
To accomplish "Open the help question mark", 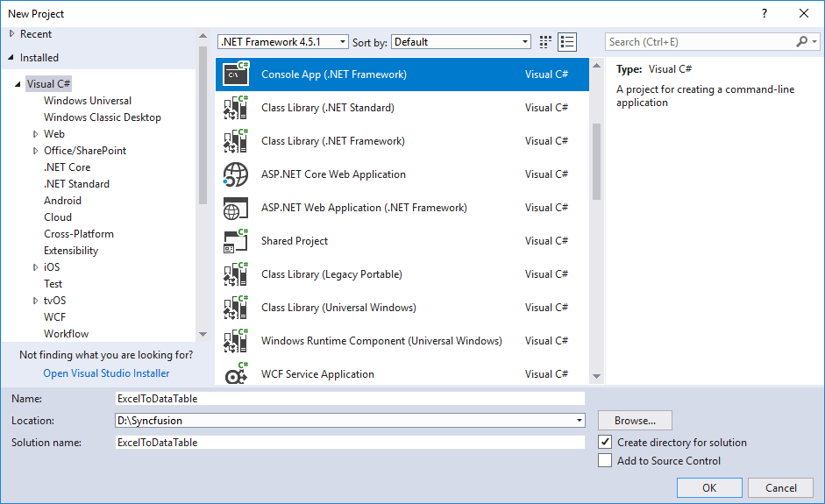I will [x=765, y=13].
